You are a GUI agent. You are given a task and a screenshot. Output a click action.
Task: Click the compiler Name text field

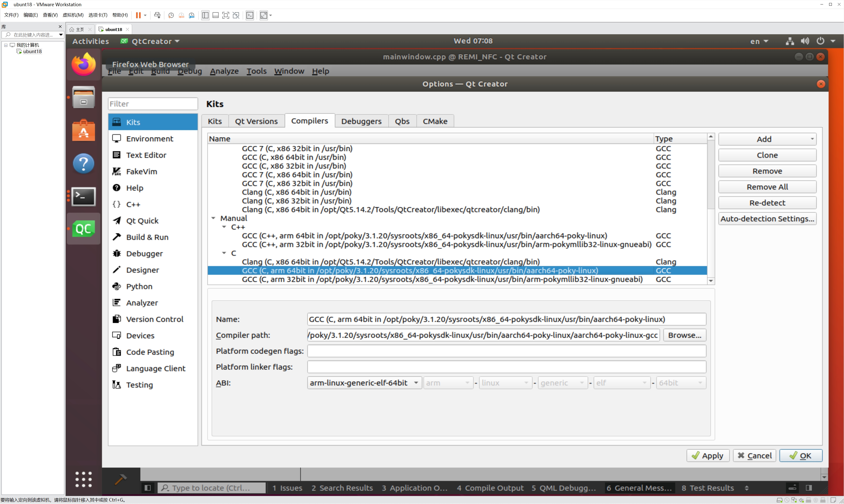click(506, 319)
